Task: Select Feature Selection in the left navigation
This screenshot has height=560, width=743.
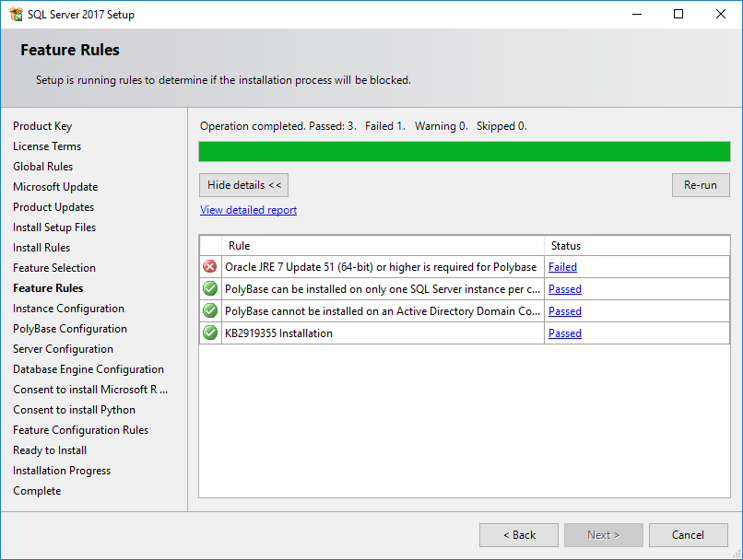Action: (53, 267)
